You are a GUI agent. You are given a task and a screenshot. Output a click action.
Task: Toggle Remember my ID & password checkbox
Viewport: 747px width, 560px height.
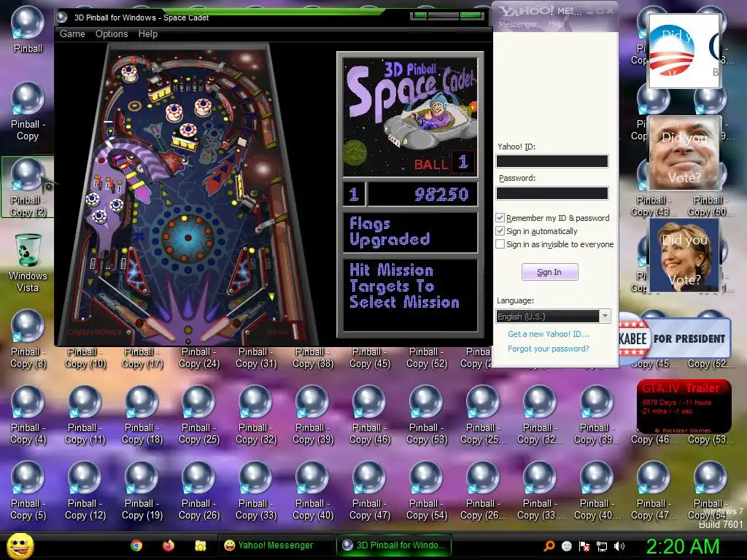(x=500, y=217)
